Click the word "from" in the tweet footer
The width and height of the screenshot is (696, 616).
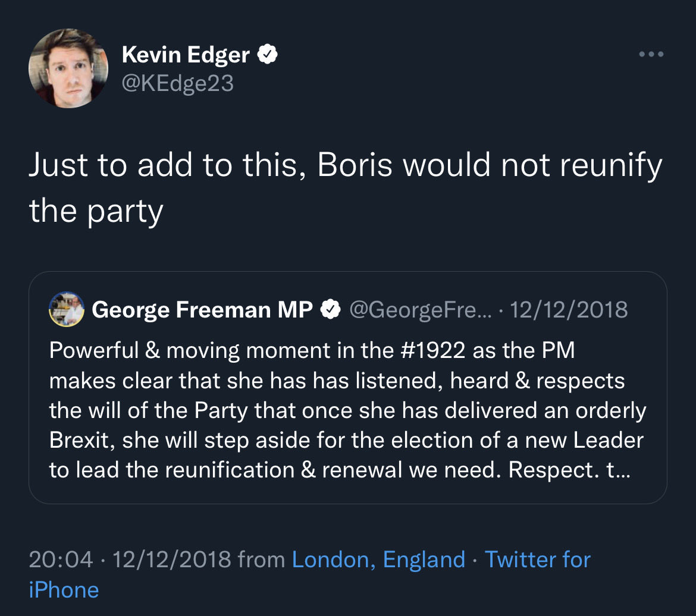[261, 560]
